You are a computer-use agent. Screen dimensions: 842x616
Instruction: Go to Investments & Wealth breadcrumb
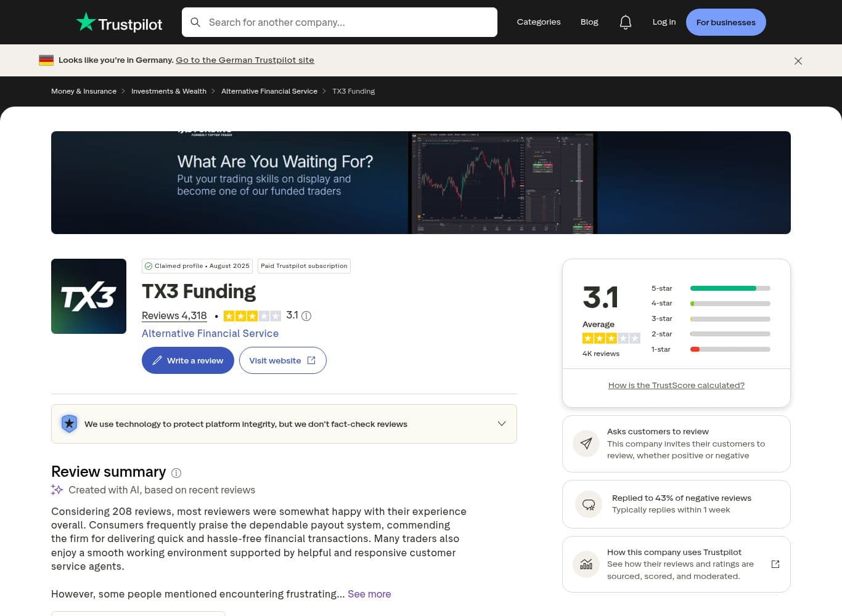[169, 91]
